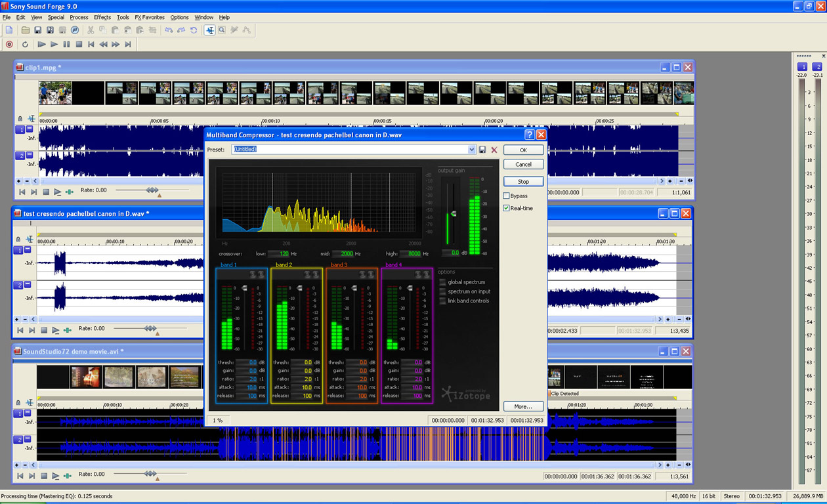Click the bypass B button on band 1
The width and height of the screenshot is (827, 504).
point(261,274)
